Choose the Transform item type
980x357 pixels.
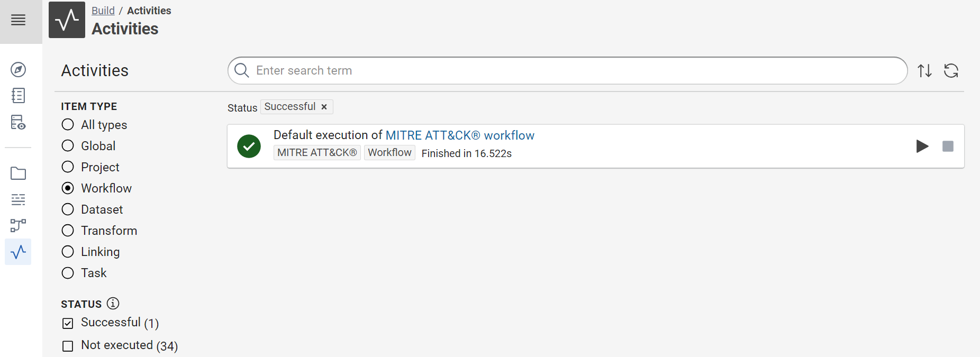coord(68,231)
